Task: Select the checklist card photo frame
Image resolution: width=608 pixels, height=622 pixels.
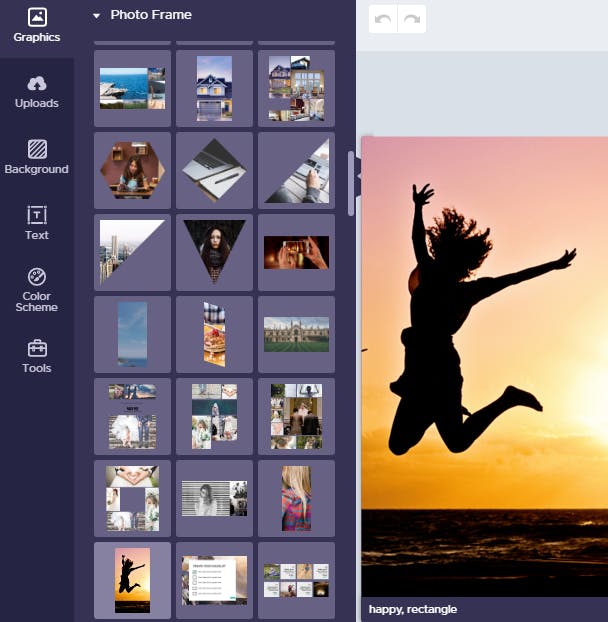Action: click(x=214, y=581)
